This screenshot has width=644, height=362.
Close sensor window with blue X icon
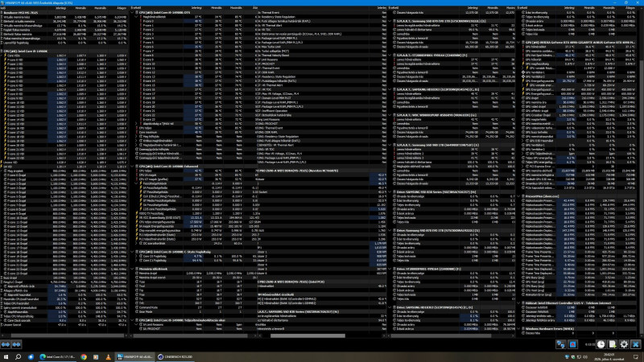click(x=635, y=344)
